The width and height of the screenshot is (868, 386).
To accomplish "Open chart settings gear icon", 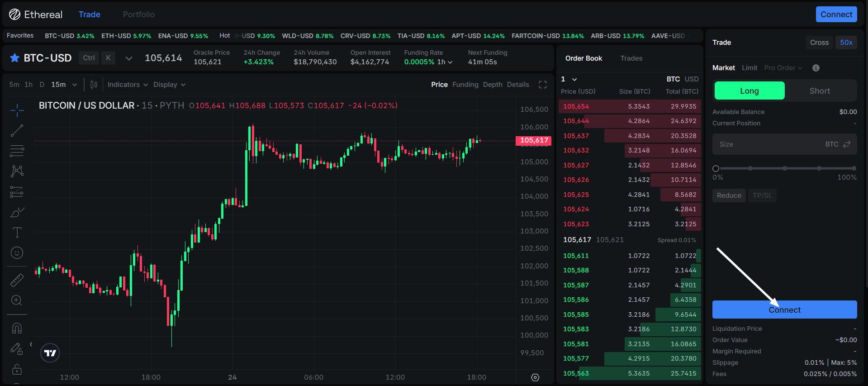I will (535, 377).
